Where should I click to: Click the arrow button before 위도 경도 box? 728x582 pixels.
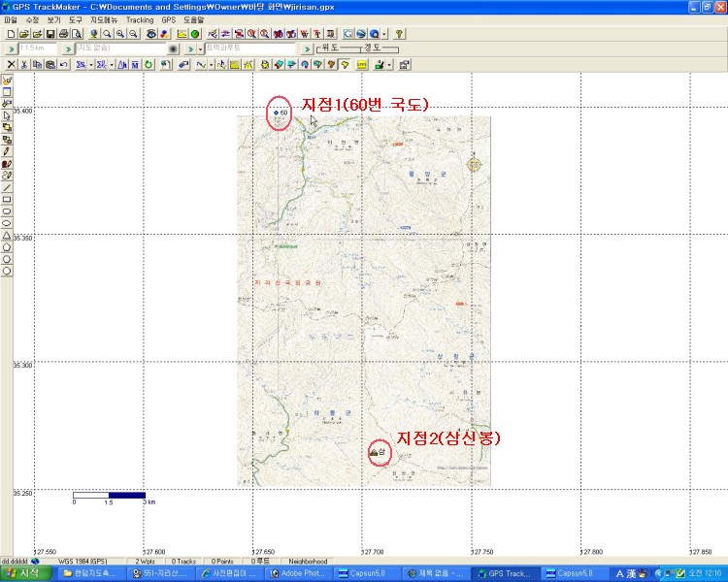pos(307,48)
